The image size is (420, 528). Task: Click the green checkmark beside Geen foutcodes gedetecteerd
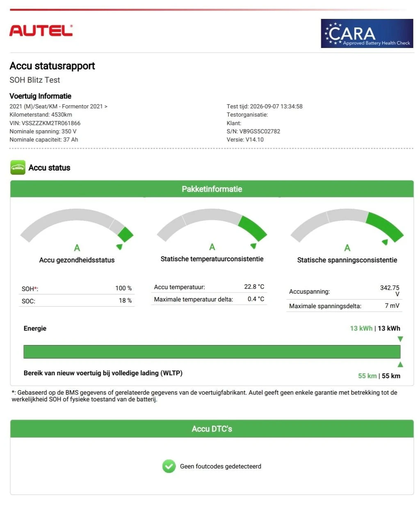pos(169,466)
